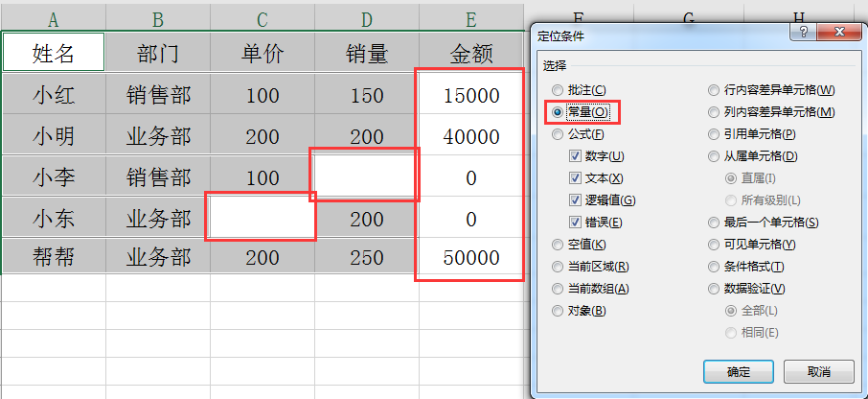This screenshot has height=399, width=868.
Task: Close the 定位条件 dialog
Action: (x=839, y=32)
